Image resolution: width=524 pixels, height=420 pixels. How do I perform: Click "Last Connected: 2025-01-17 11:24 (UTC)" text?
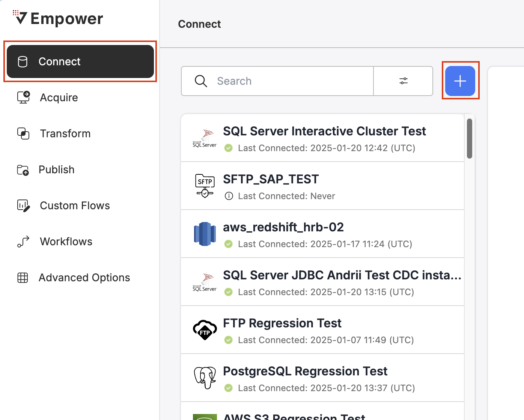click(x=325, y=244)
